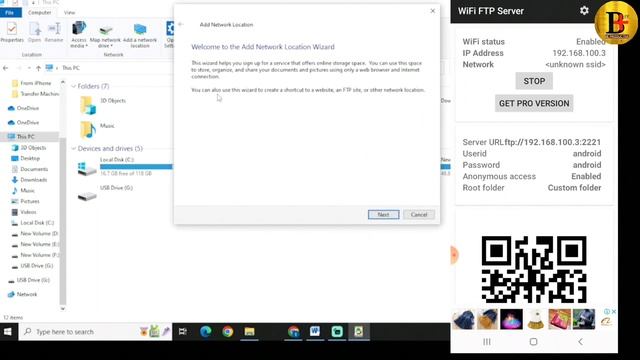Close the Add Network Location dialog
The image size is (640, 360).
433,11
